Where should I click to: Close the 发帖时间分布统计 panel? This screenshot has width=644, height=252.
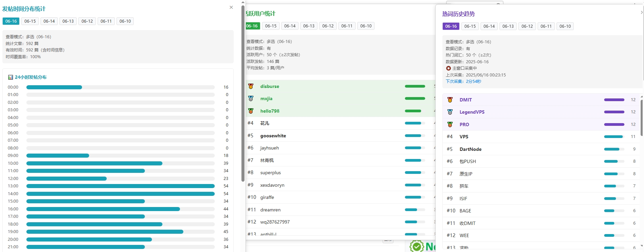point(231,7)
